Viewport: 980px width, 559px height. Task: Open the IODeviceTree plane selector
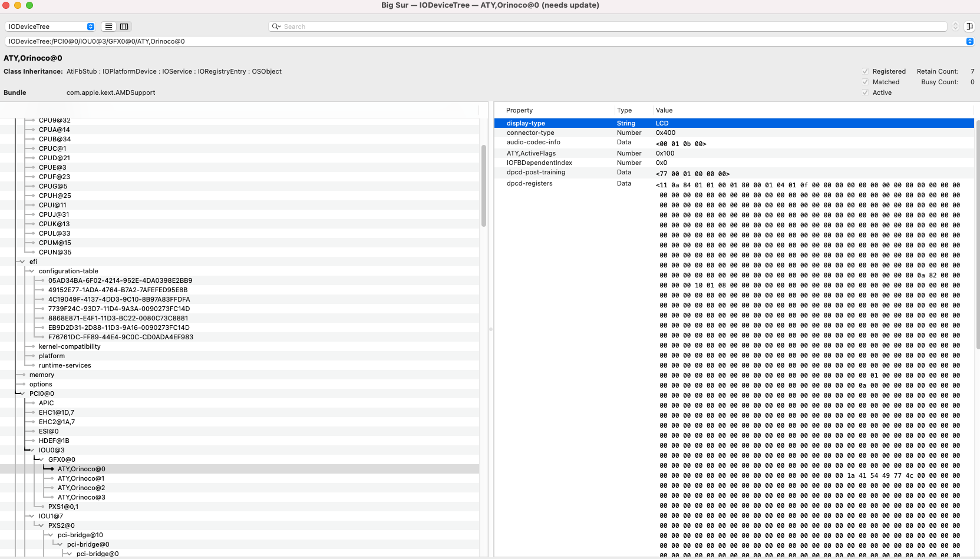click(x=50, y=27)
